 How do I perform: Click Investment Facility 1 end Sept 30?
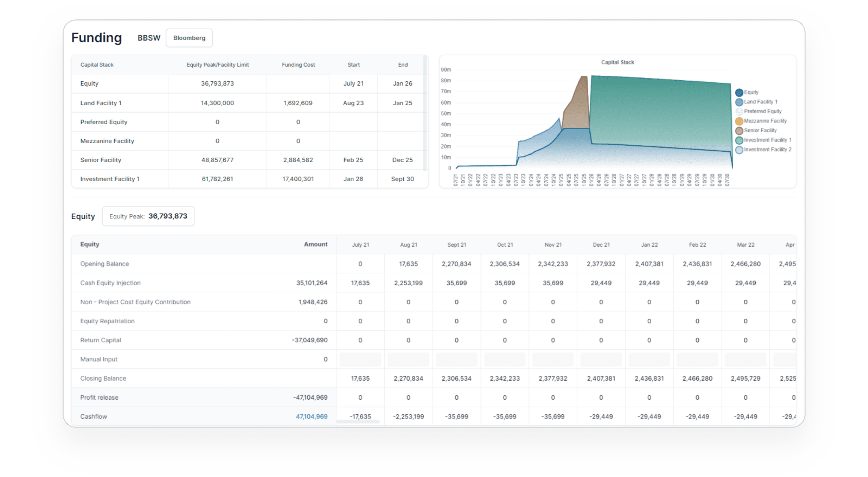click(x=402, y=179)
